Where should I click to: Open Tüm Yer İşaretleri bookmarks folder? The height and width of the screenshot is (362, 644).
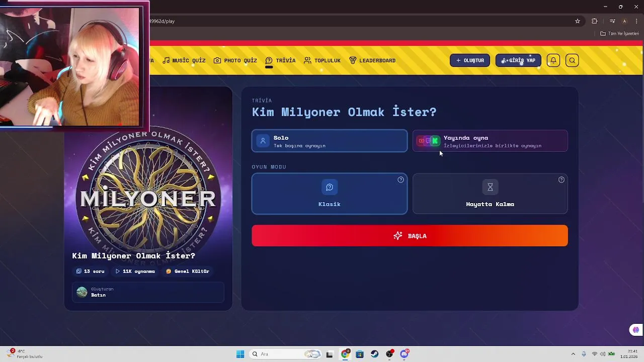click(619, 34)
